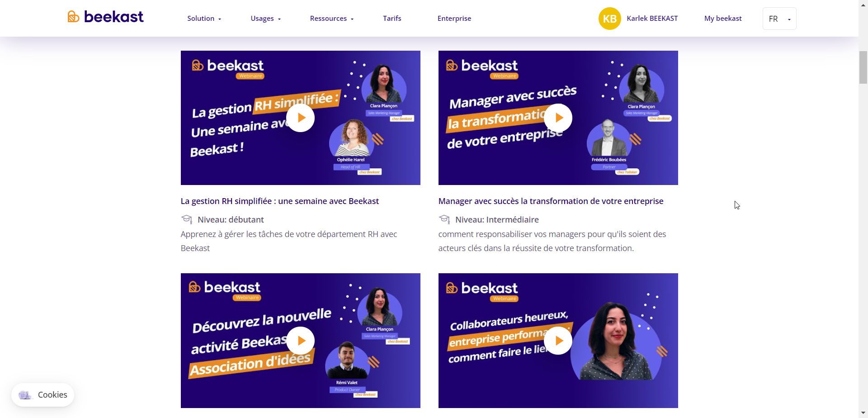
Task: Click the beekast logo in header
Action: click(105, 17)
